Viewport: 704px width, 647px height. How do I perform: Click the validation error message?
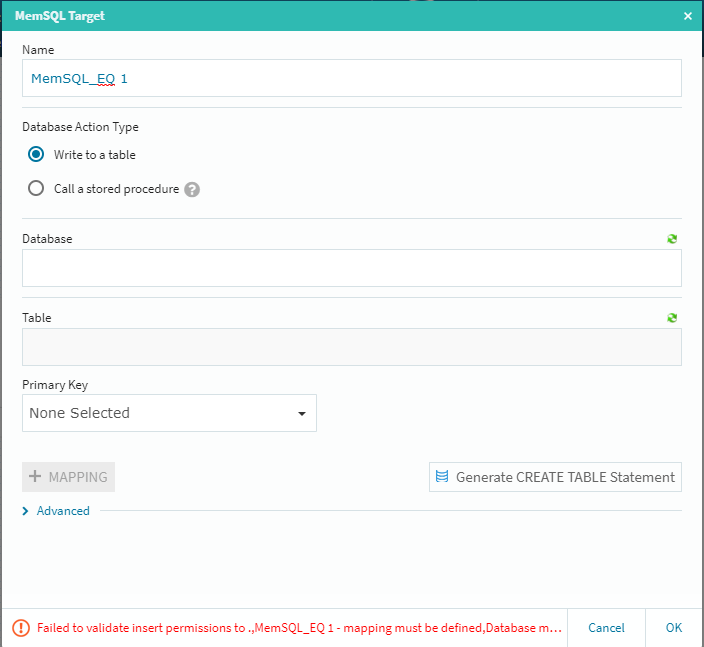pos(299,628)
